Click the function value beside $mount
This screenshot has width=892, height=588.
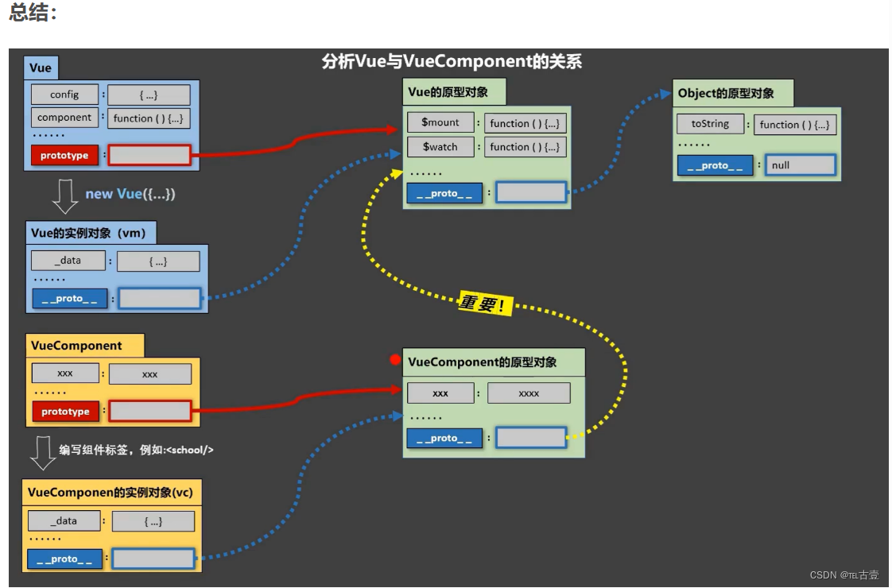525,123
